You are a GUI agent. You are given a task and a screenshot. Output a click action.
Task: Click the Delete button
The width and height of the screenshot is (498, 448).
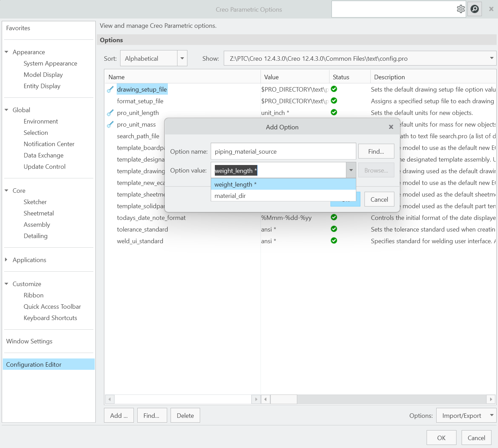(185, 415)
